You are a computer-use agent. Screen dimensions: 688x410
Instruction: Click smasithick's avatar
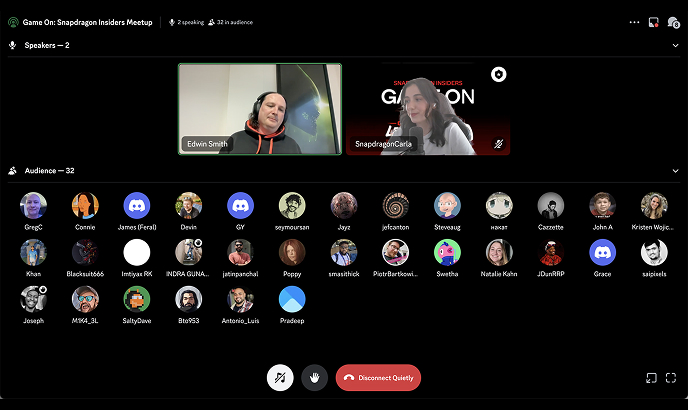click(344, 252)
